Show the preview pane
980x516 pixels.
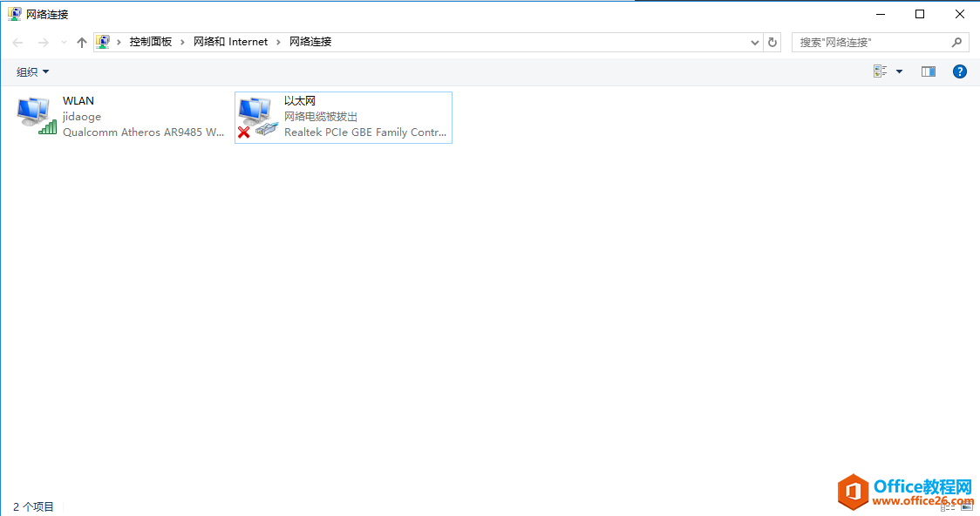(x=929, y=71)
